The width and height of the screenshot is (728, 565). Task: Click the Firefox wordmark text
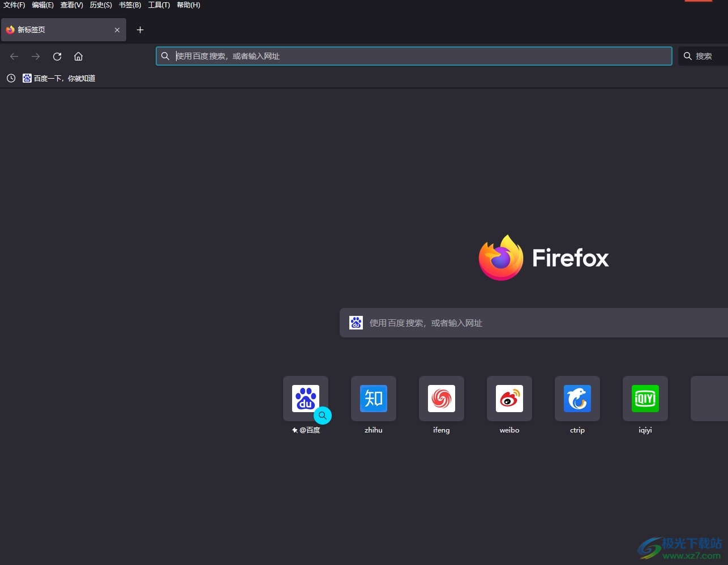pyautogui.click(x=571, y=258)
